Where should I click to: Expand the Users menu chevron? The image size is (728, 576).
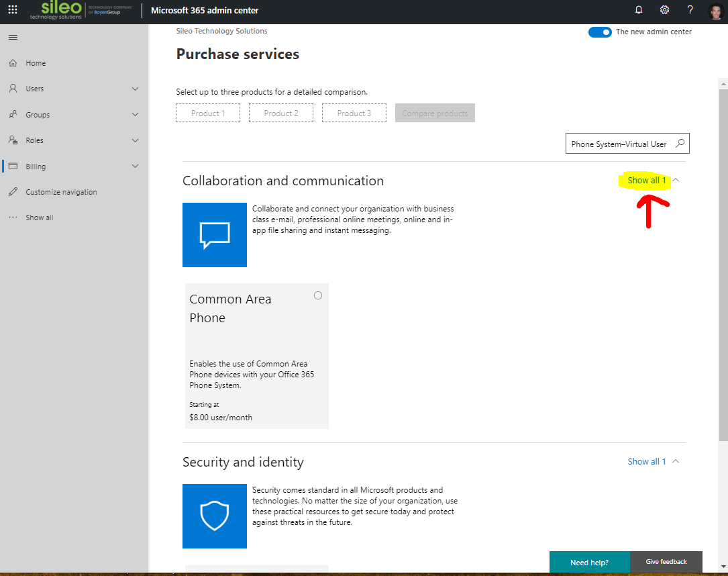click(135, 89)
